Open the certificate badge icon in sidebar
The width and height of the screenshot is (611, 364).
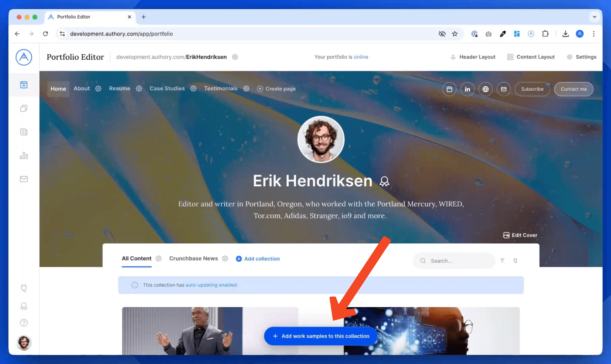tap(24, 306)
